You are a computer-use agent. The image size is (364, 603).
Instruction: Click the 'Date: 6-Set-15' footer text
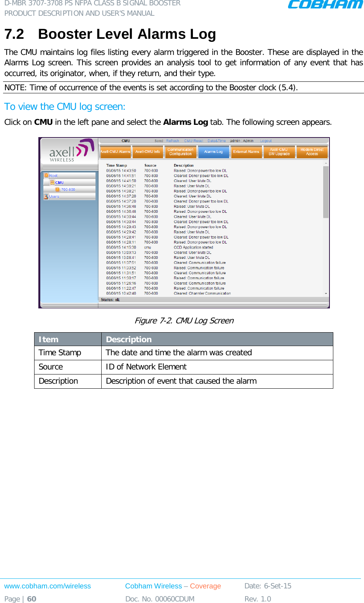pos(268,586)
